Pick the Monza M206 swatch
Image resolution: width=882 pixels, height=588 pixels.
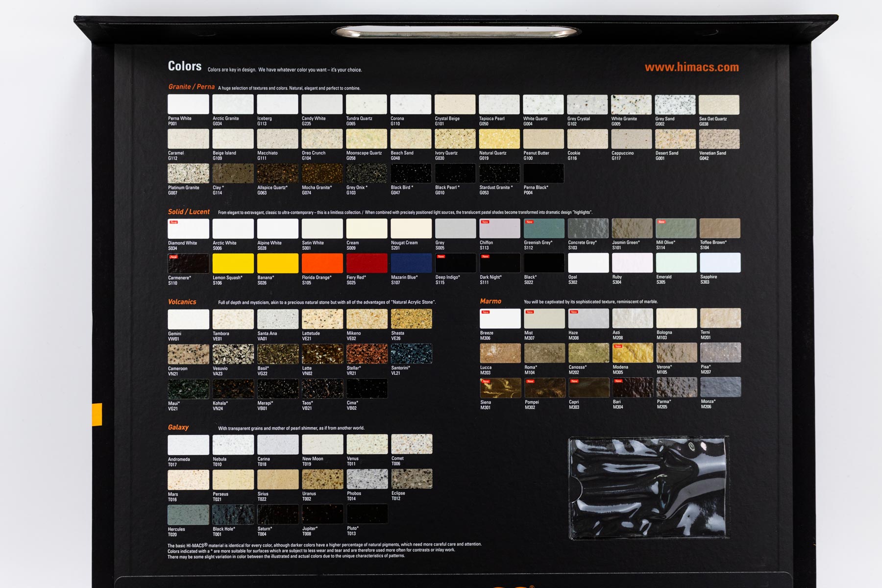(x=720, y=387)
